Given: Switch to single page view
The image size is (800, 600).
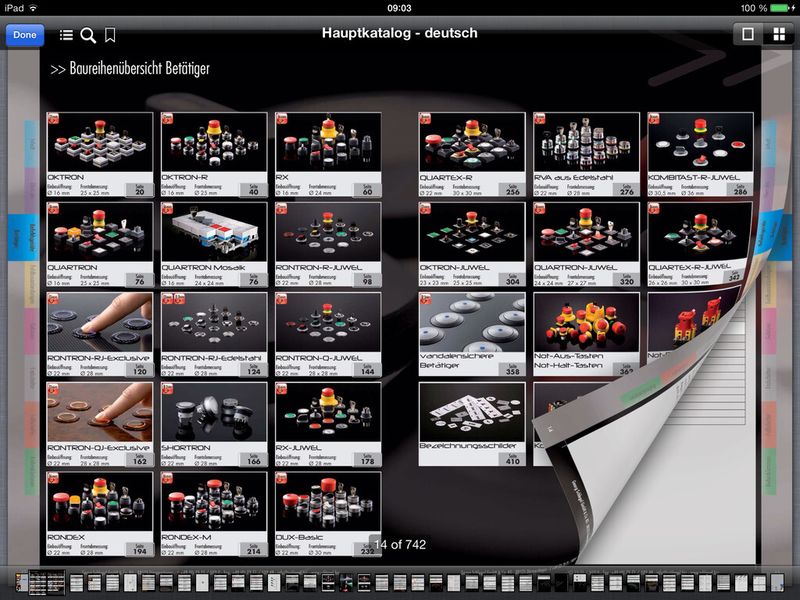Looking at the screenshot, I should click(748, 34).
